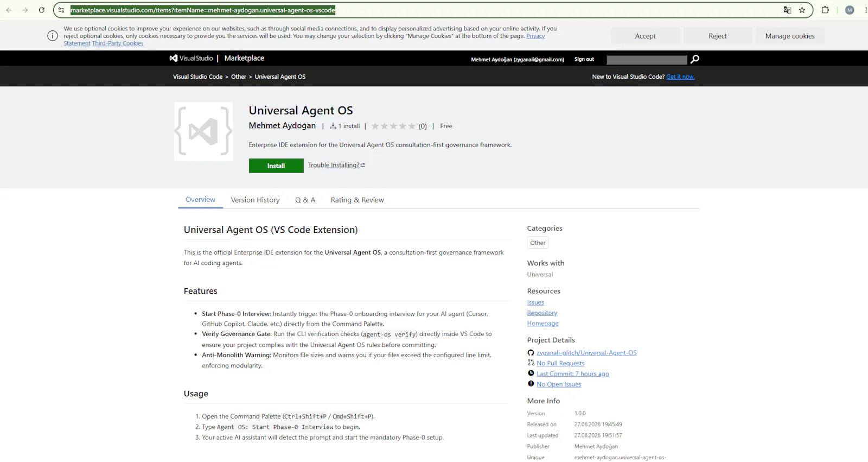Click the version value 1.0.0
The width and height of the screenshot is (868, 462).
click(580, 413)
